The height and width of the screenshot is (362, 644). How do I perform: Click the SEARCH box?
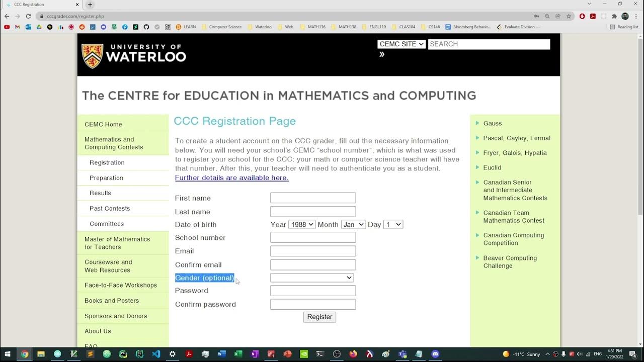(489, 44)
